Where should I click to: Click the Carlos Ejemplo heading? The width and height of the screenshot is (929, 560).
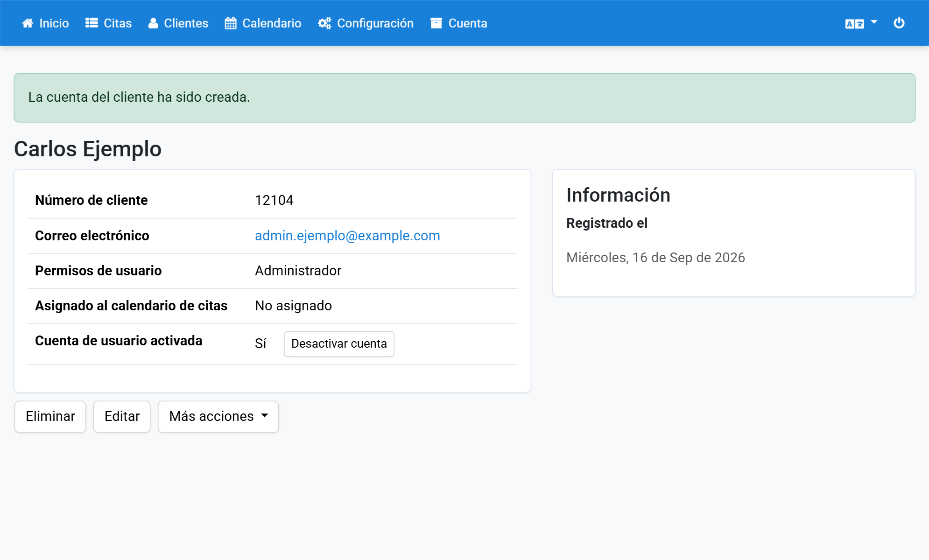point(88,149)
